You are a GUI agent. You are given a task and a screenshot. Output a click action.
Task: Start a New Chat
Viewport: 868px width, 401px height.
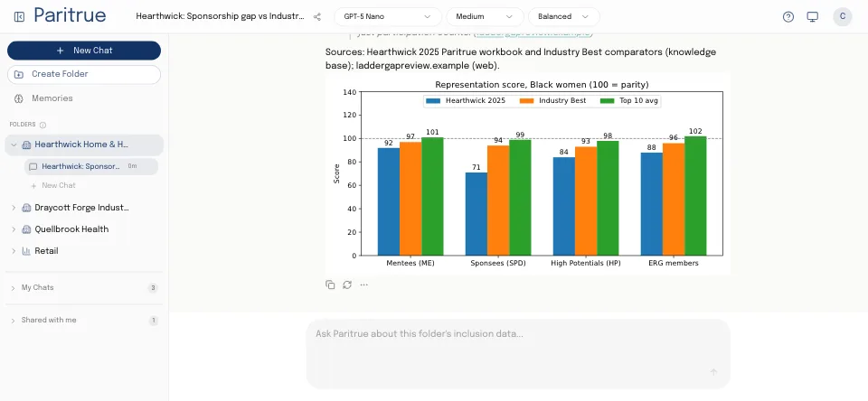[84, 51]
